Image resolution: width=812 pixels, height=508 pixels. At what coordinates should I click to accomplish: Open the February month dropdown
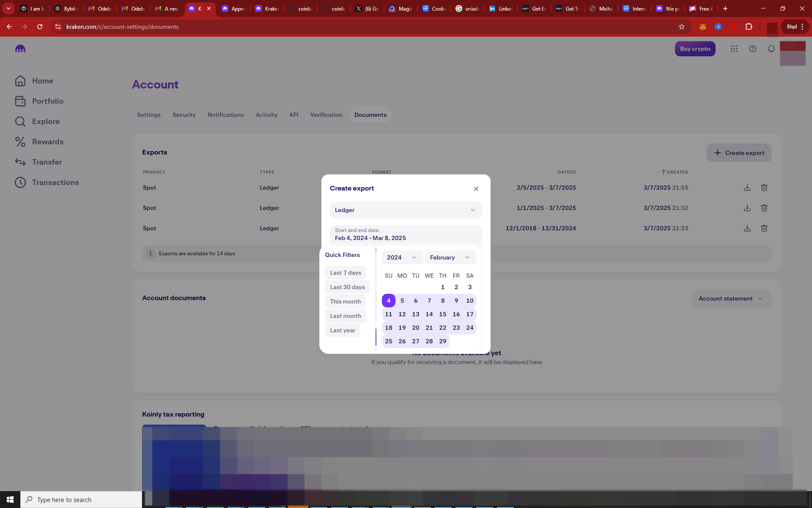pyautogui.click(x=450, y=257)
